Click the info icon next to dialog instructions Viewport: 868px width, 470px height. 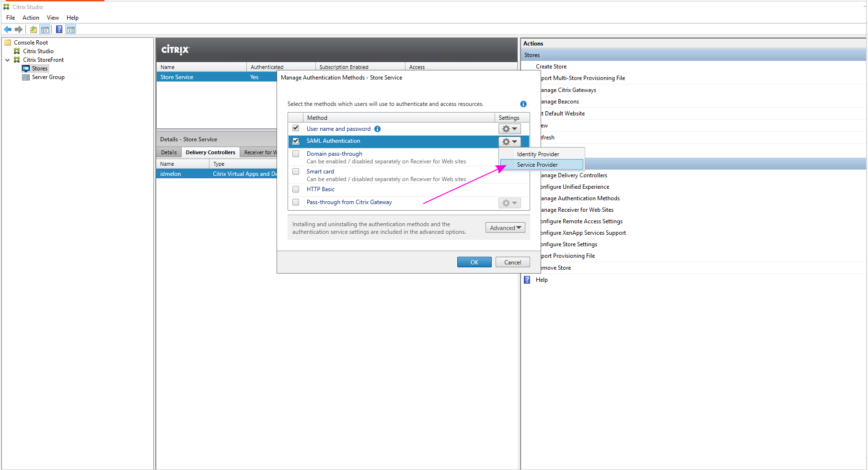coord(523,104)
